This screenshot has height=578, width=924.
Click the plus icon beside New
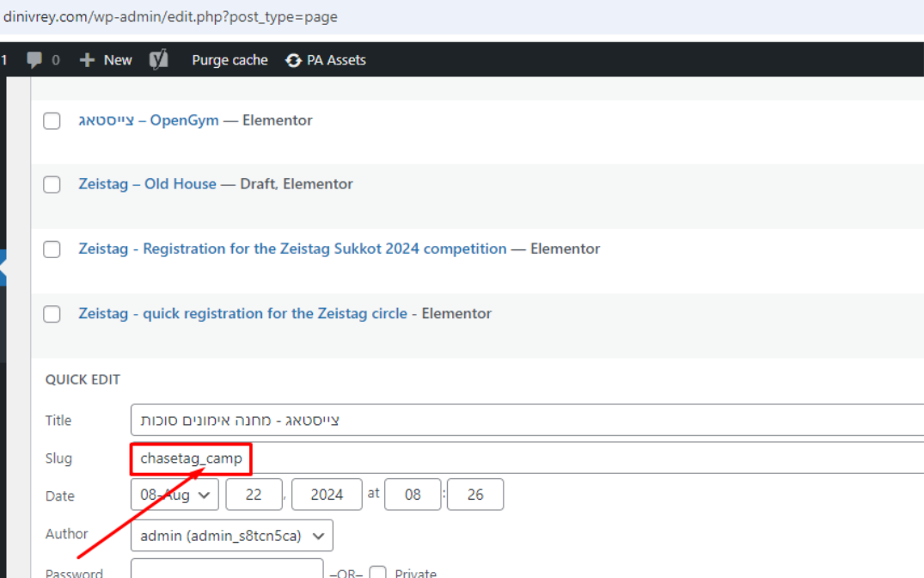(x=87, y=60)
